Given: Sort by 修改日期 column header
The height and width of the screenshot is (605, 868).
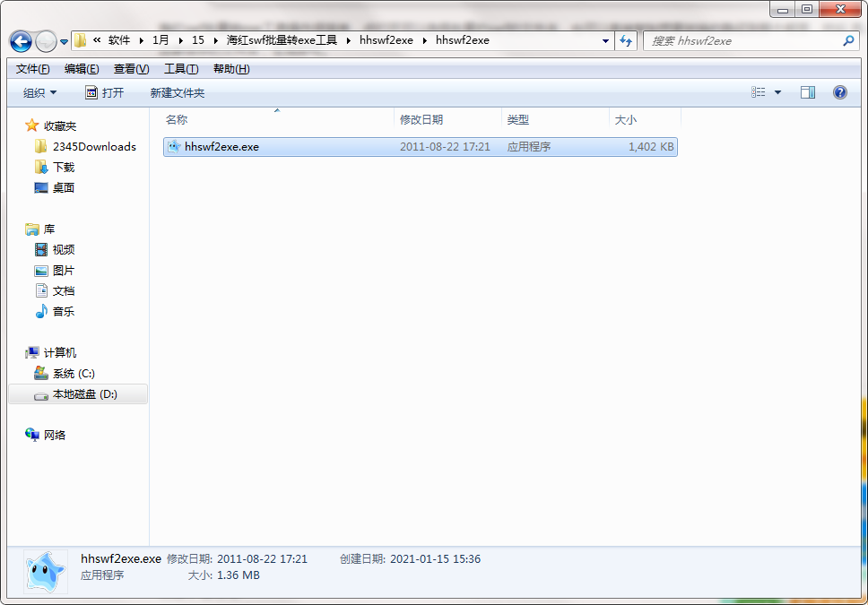Looking at the screenshot, I should click(447, 119).
